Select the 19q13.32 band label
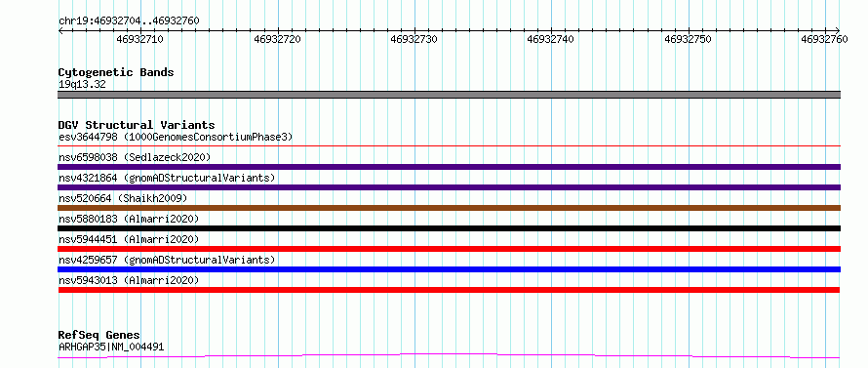This screenshot has height=368, width=868. [82, 84]
